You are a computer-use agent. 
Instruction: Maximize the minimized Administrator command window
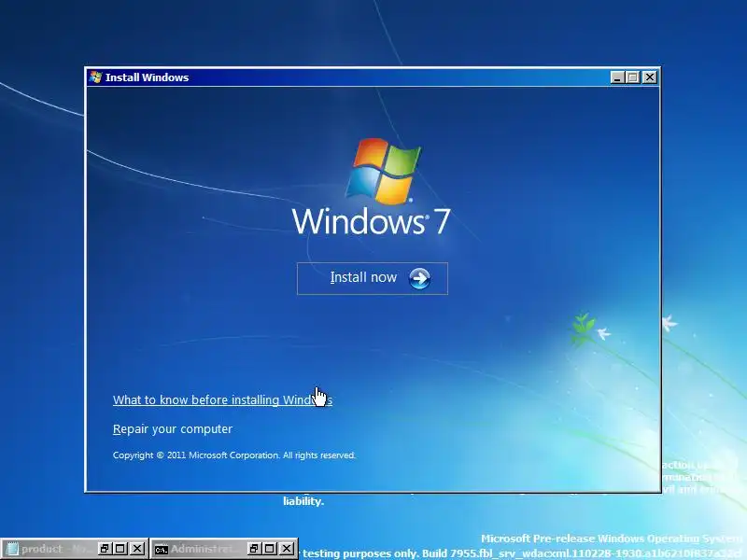pyautogui.click(x=270, y=549)
